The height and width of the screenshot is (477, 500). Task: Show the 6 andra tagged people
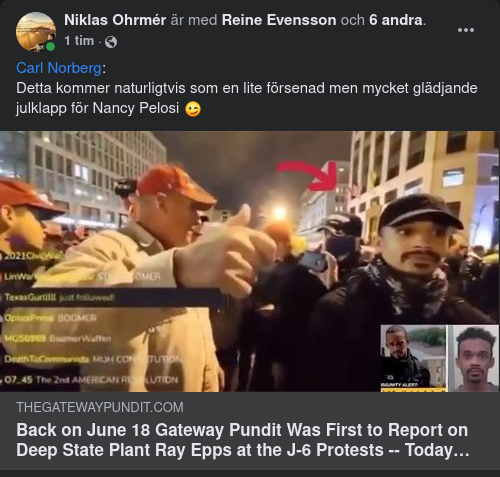[x=396, y=20]
